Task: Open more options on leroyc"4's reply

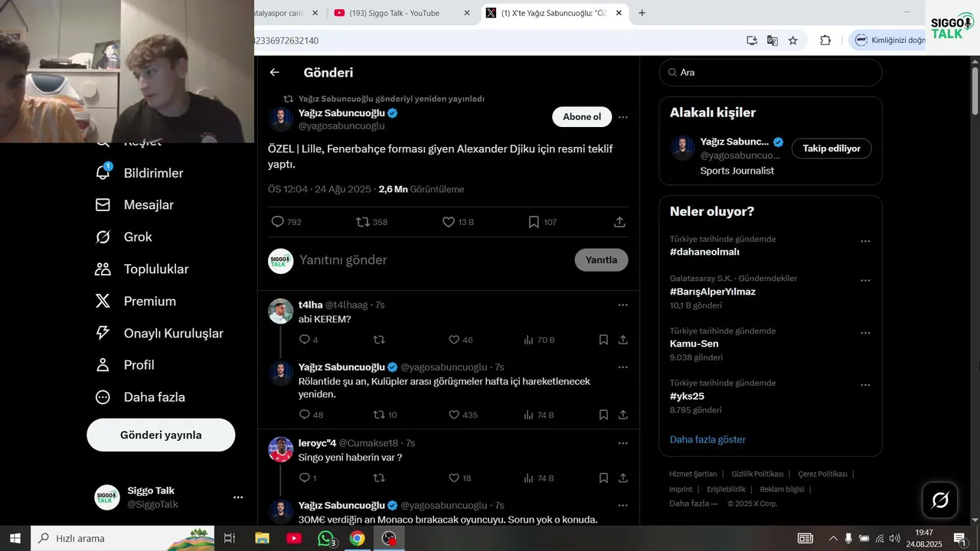Action: [x=623, y=443]
